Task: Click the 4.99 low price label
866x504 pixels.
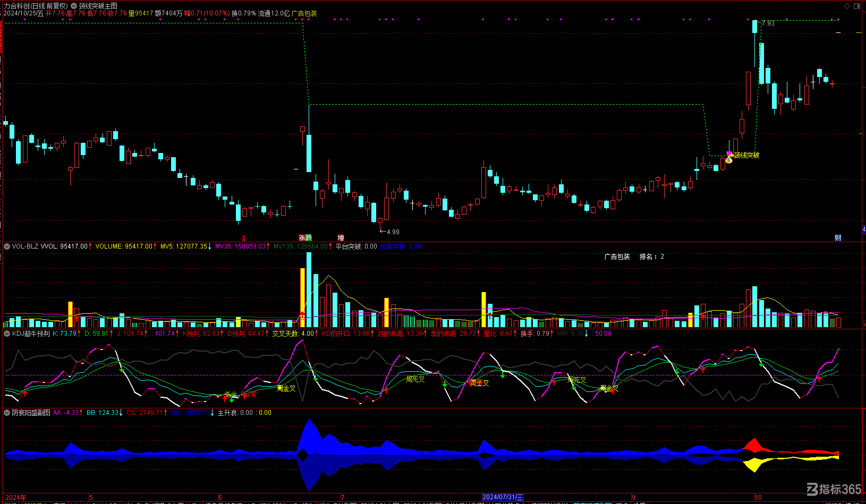Action: (x=393, y=232)
